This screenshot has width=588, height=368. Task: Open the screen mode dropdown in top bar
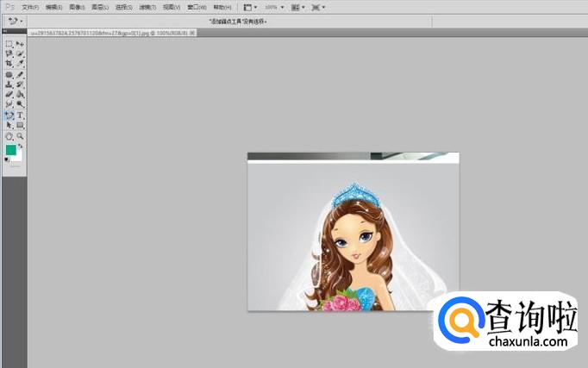point(322,7)
